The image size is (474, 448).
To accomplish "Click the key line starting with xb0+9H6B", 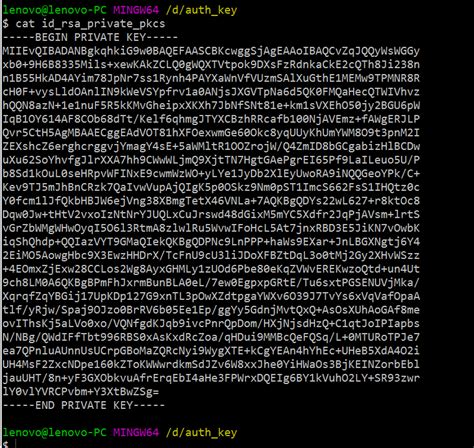I will pyautogui.click(x=211, y=64).
